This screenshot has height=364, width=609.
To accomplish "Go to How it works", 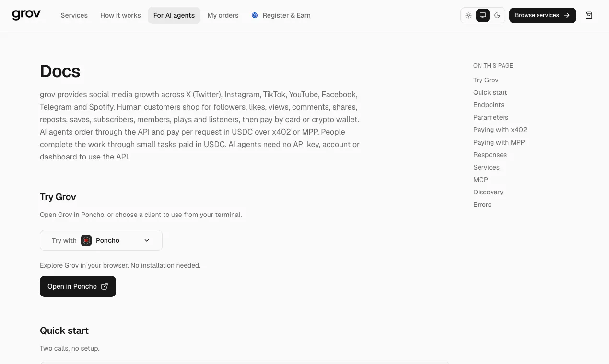I will pyautogui.click(x=120, y=15).
